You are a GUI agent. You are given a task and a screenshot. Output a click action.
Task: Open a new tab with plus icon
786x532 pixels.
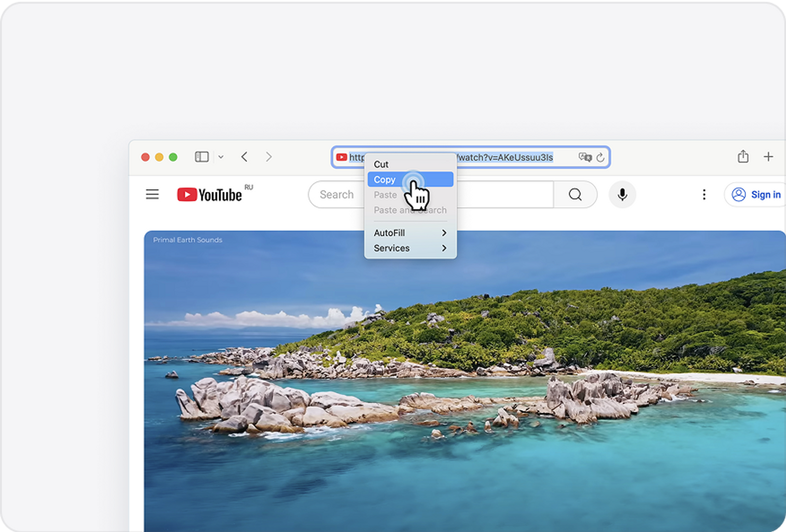coord(768,157)
